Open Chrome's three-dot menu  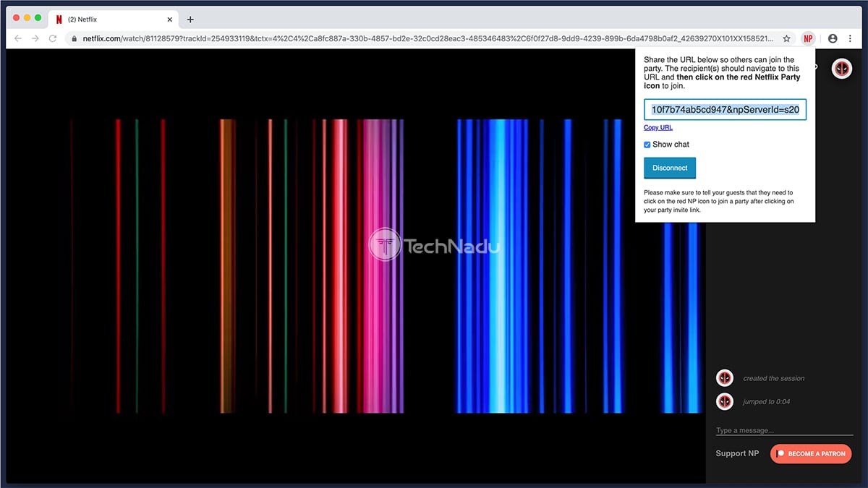point(851,38)
